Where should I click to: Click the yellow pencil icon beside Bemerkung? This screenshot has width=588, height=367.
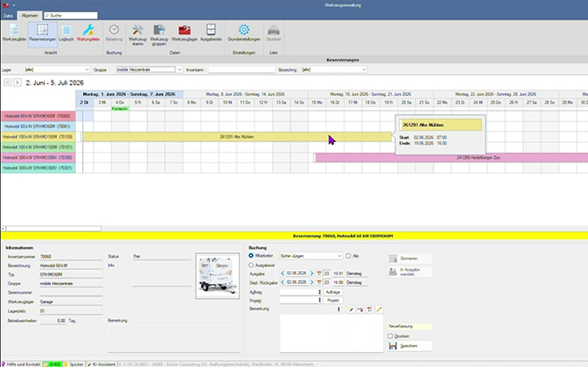click(379, 310)
